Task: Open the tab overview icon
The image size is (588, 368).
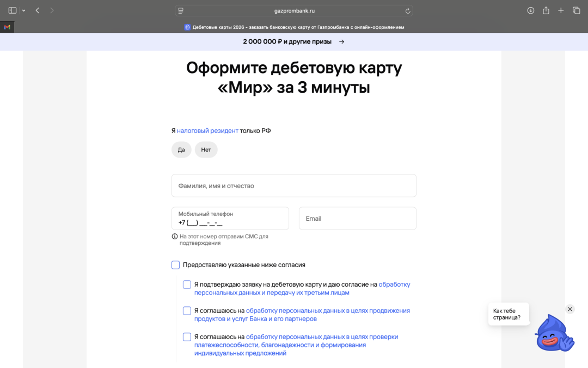Action: tap(577, 10)
